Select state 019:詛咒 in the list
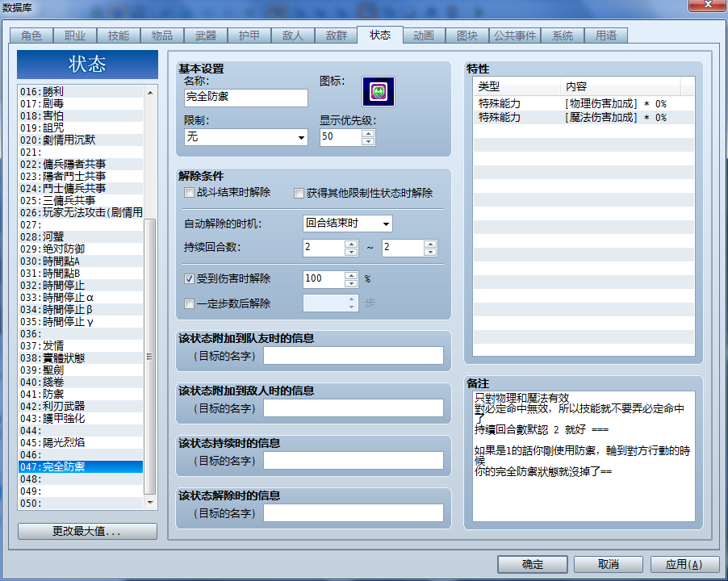728x581 pixels. click(x=81, y=127)
